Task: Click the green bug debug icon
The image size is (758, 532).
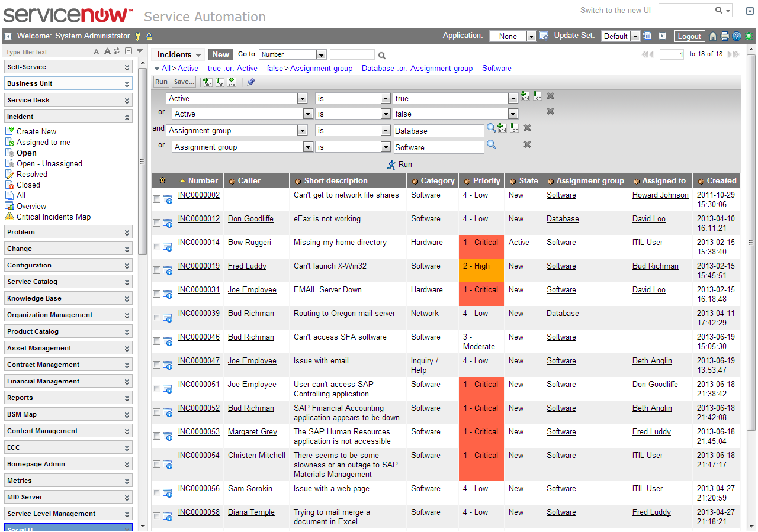Action: pyautogui.click(x=749, y=36)
